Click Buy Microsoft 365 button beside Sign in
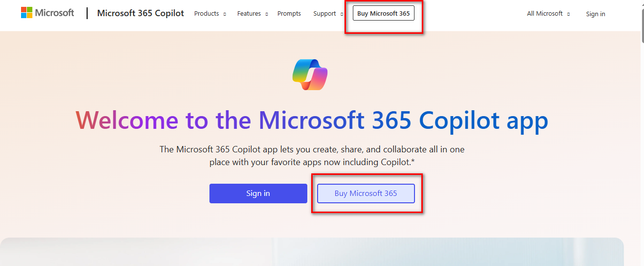Image resolution: width=644 pixels, height=266 pixels. coord(366,193)
